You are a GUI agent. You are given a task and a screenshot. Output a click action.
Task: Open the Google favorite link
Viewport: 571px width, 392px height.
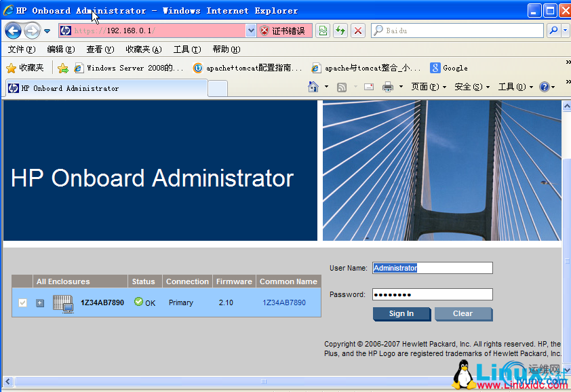[449, 68]
